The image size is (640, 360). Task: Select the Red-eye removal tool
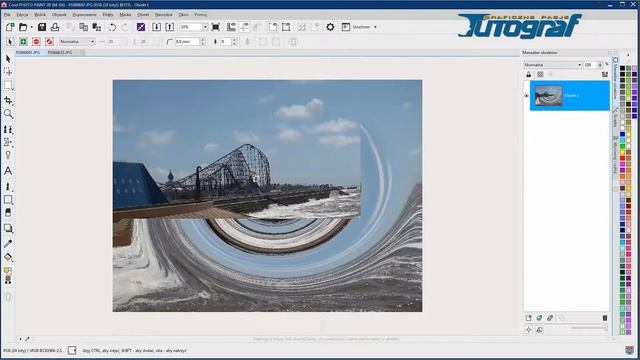[8, 155]
